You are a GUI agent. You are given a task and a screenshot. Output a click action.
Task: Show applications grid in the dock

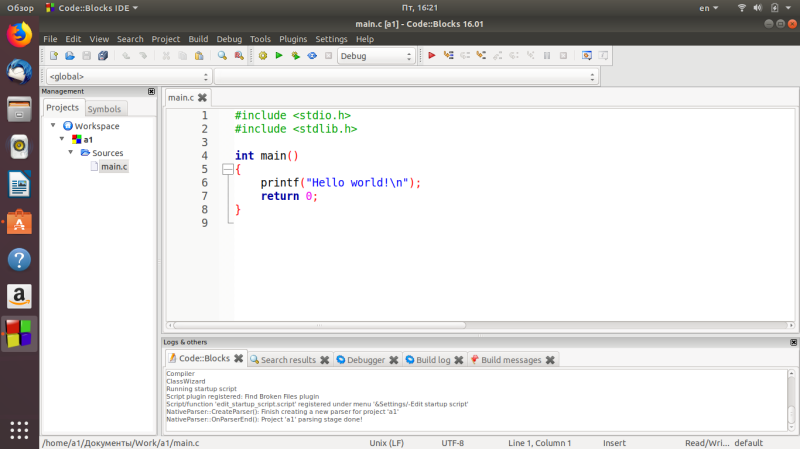click(x=19, y=430)
